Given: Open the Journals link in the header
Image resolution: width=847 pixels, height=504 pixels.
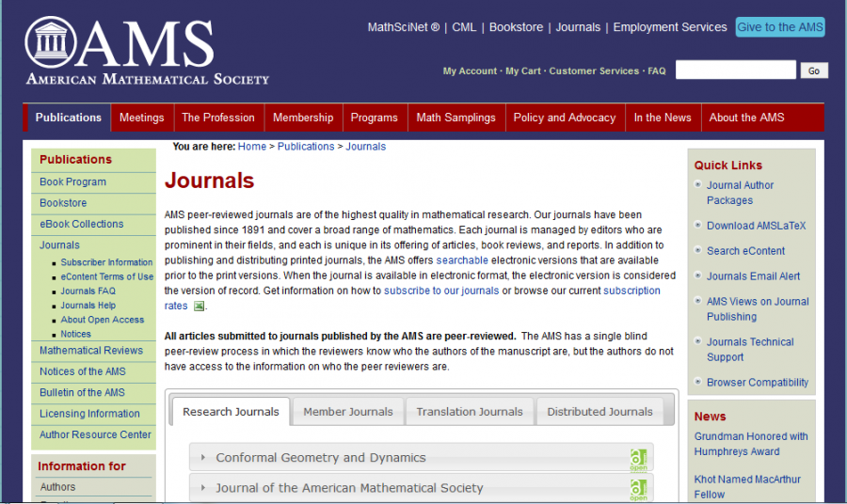Looking at the screenshot, I should tap(578, 27).
